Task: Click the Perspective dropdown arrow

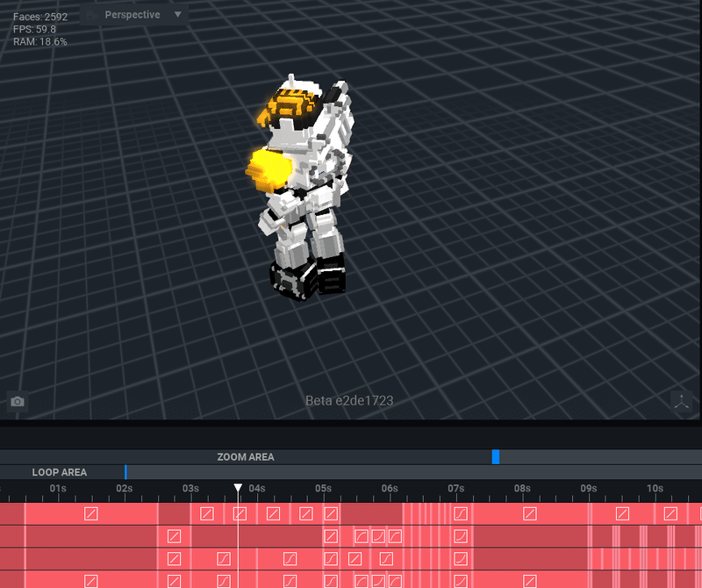Action: point(178,14)
